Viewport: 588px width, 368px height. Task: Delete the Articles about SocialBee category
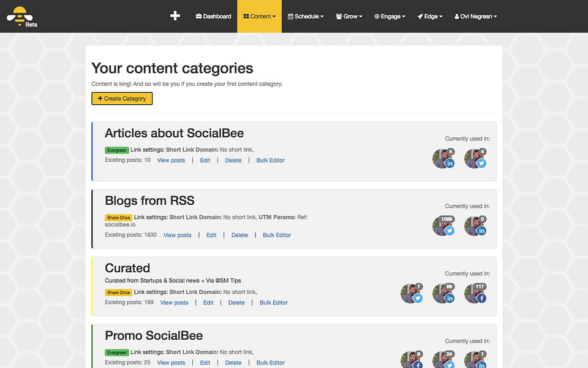click(233, 160)
